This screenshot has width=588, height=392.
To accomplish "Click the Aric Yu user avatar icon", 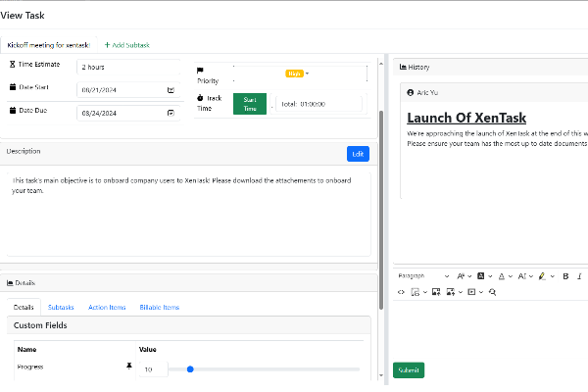I will 411,92.
